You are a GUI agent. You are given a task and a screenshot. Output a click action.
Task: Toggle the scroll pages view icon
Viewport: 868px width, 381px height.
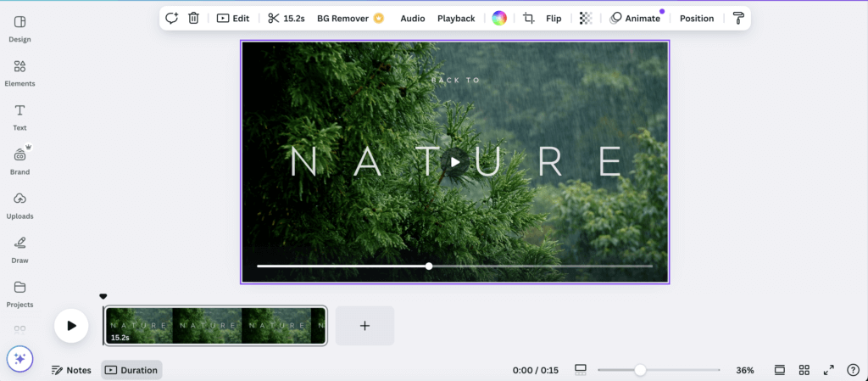click(x=780, y=370)
